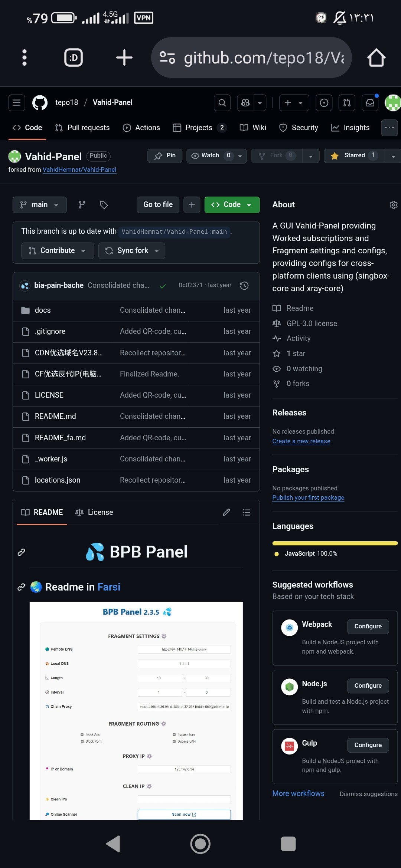401x868 pixels.
Task: Open a new browser tab
Action: coord(124,57)
